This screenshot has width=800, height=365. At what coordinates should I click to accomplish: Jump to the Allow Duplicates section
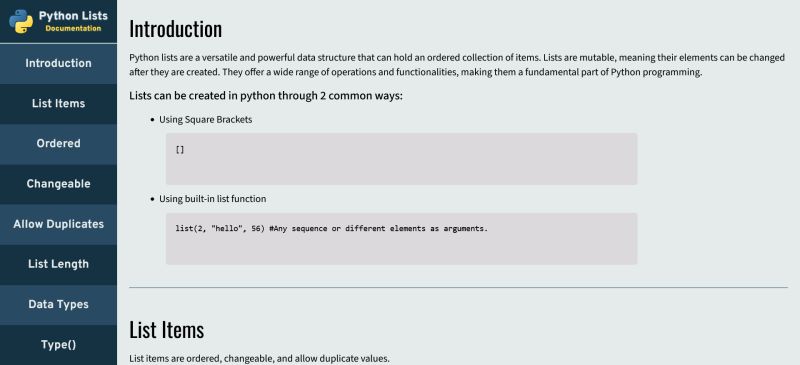click(x=58, y=225)
